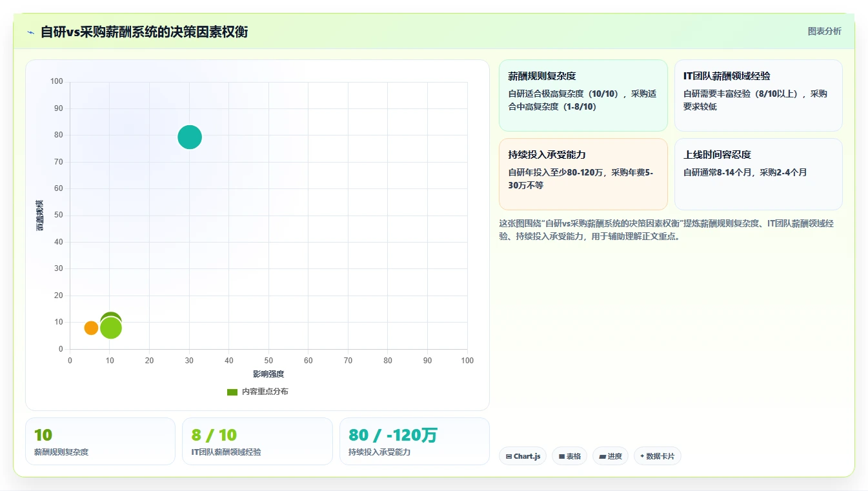Click the 持续投入承受能力 label under 80 / -120万
Screen dimensions: 868x491
tap(379, 452)
